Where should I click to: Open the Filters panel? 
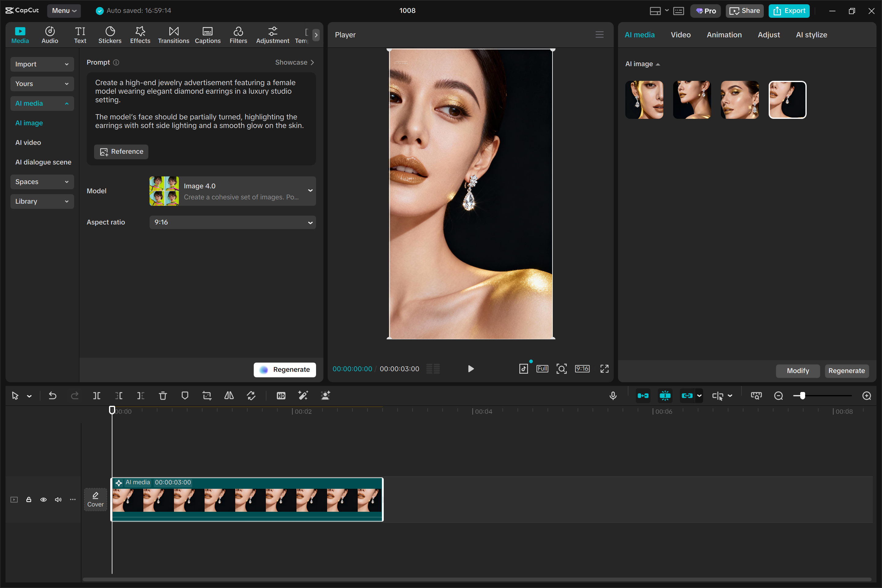click(x=238, y=35)
